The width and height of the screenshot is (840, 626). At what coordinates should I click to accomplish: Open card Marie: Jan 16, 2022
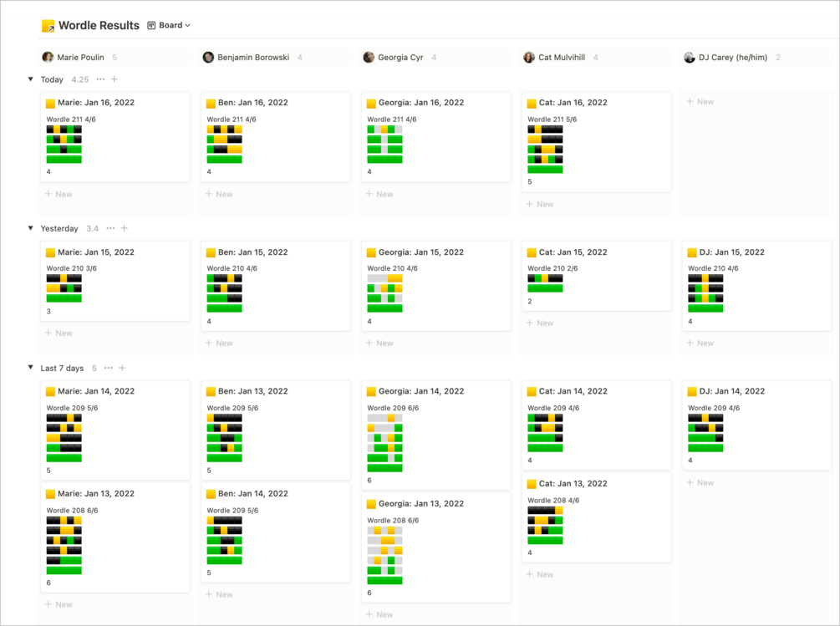click(115, 137)
